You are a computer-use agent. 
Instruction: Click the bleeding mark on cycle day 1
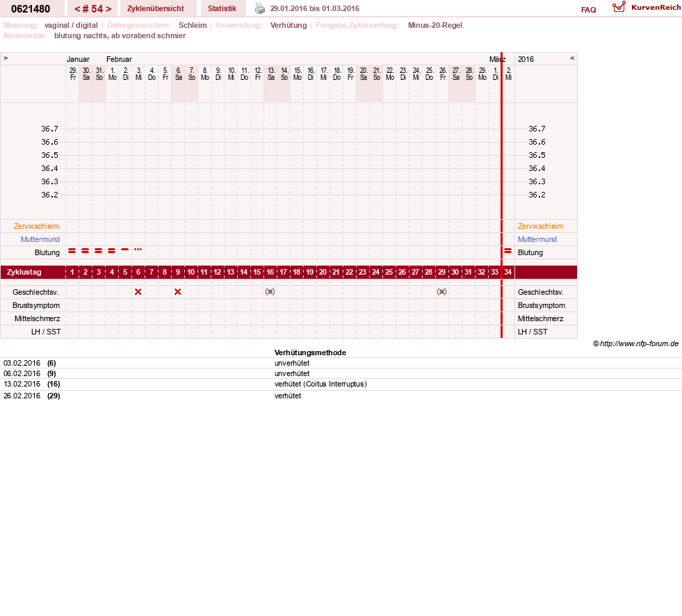pos(72,250)
